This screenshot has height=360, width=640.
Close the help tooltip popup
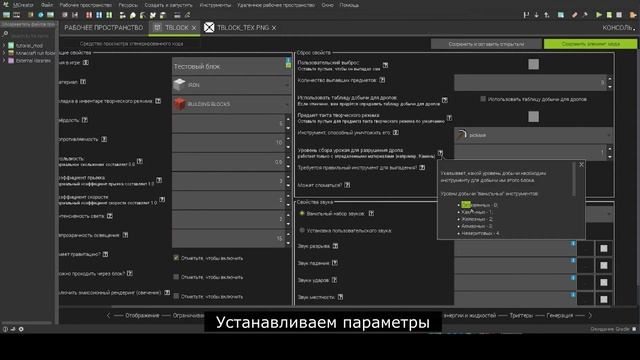(581, 164)
